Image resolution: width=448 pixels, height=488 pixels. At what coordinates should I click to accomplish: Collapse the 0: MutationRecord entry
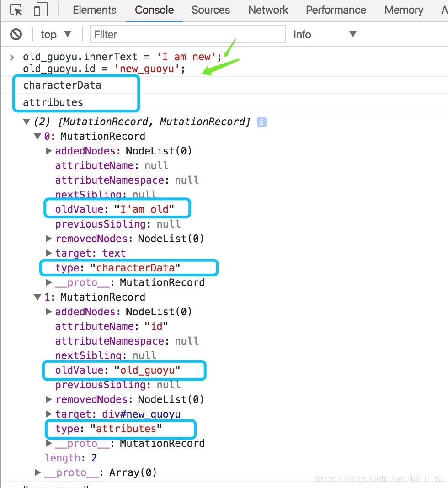pos(37,136)
